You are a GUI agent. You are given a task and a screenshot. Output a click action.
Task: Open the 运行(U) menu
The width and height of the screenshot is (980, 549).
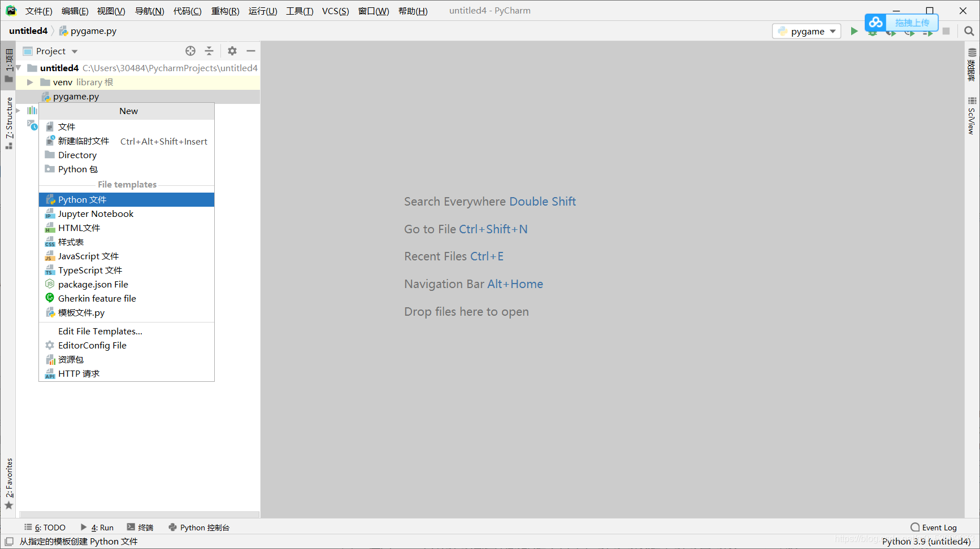point(263,11)
